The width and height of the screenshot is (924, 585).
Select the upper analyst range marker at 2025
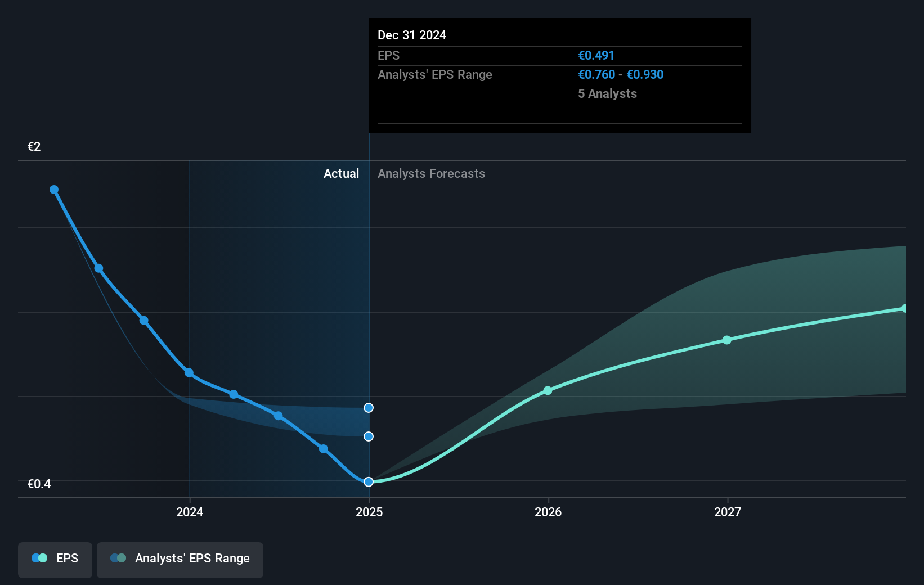tap(369, 408)
